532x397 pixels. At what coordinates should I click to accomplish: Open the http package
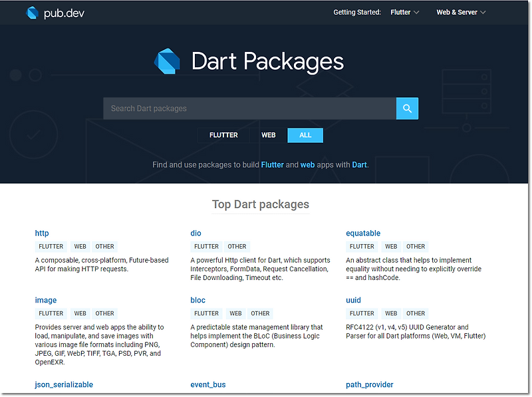point(42,233)
